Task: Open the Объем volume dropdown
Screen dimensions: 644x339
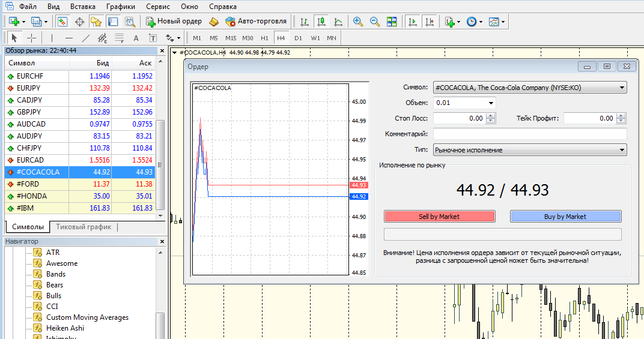Action: [491, 103]
